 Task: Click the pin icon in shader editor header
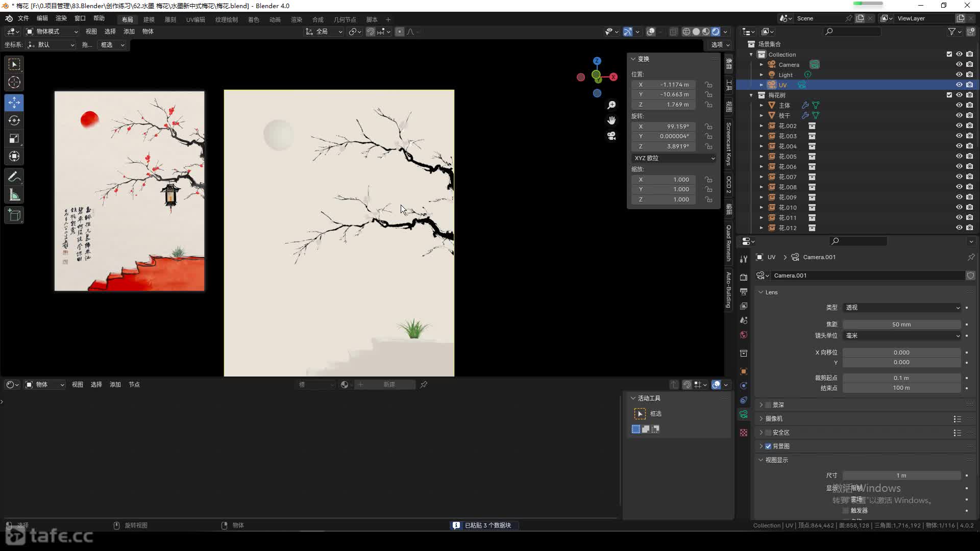click(x=424, y=385)
